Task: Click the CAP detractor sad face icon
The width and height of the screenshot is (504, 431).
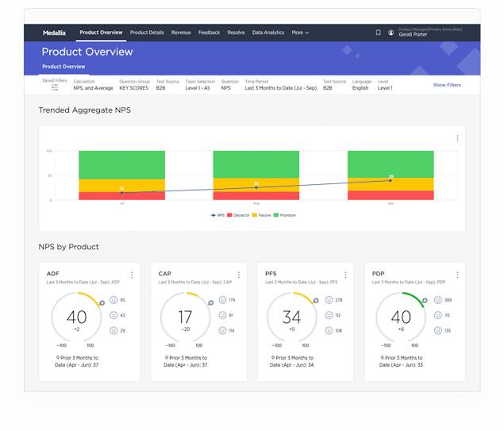Action: pos(222,330)
